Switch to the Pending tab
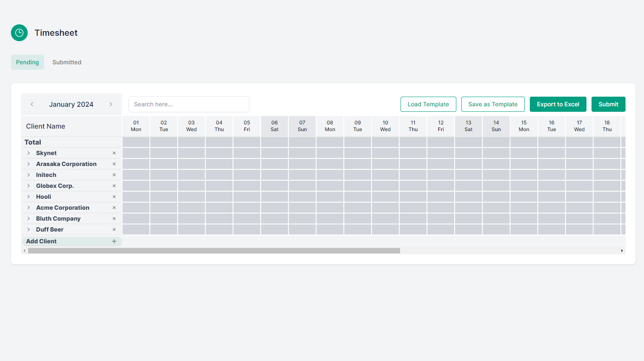644x361 pixels. point(27,62)
